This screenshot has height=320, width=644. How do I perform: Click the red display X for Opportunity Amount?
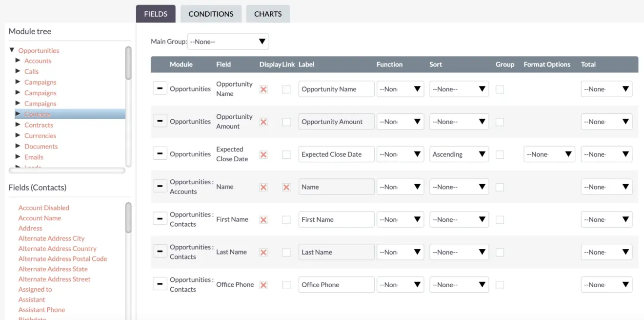coord(263,121)
